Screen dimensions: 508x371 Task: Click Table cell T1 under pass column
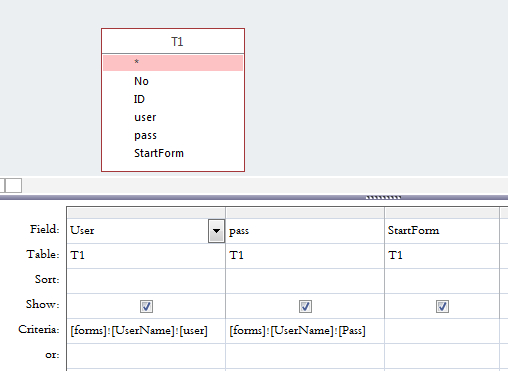[x=305, y=256]
